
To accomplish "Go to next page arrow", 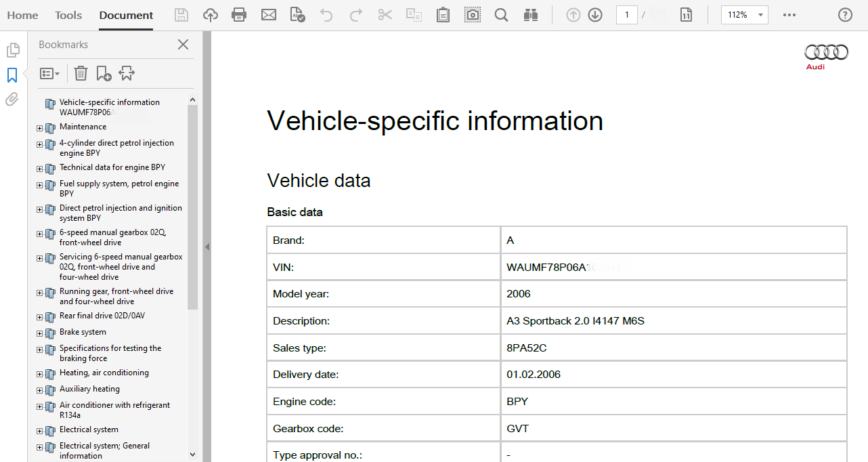I will coord(595,15).
